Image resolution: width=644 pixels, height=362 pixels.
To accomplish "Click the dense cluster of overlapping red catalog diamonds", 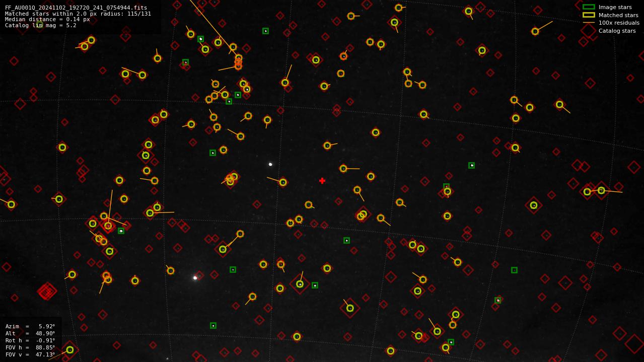I will tap(47, 291).
